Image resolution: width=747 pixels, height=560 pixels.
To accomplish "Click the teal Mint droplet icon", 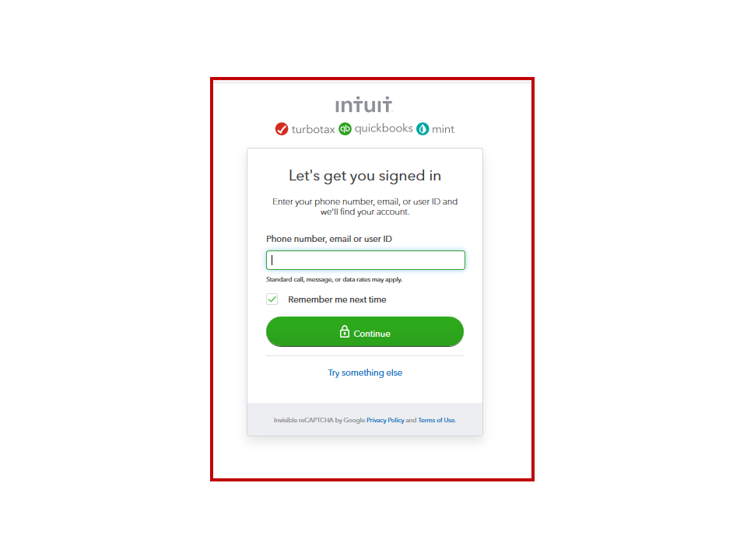I will pos(423,128).
